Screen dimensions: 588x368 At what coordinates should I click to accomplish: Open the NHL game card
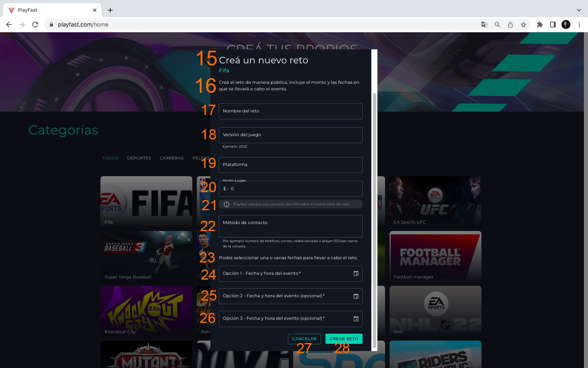435,311
